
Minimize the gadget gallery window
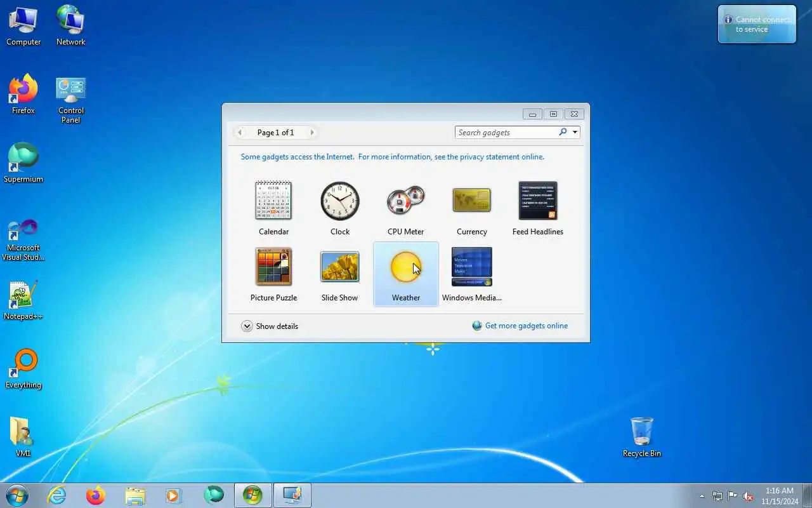[x=532, y=114]
